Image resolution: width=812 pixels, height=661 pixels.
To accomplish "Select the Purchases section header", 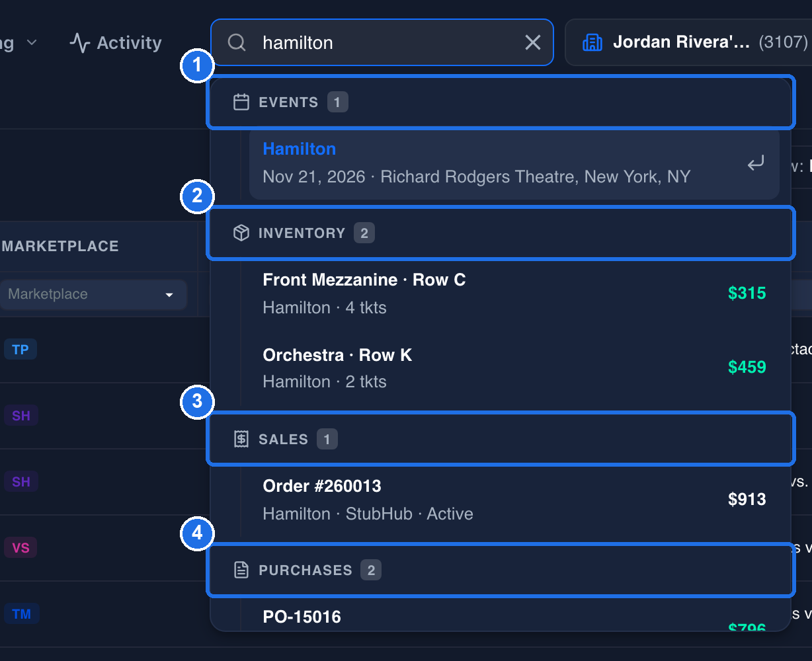I will [501, 570].
